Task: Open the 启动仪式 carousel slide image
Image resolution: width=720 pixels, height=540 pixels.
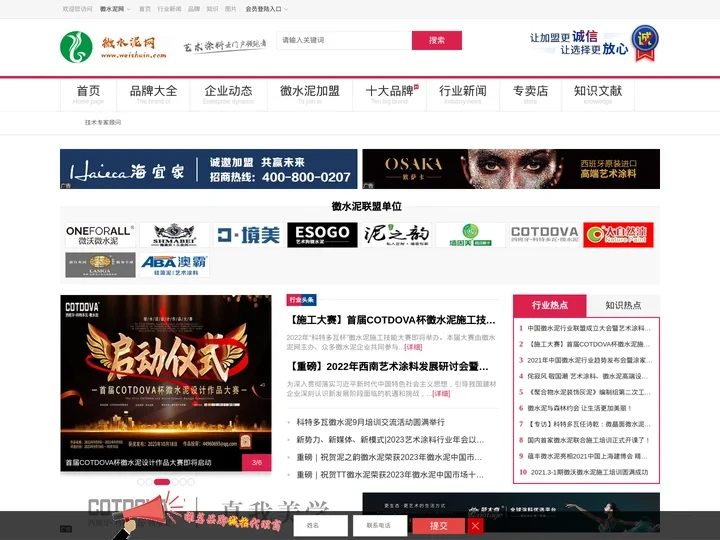Action: click(x=166, y=374)
